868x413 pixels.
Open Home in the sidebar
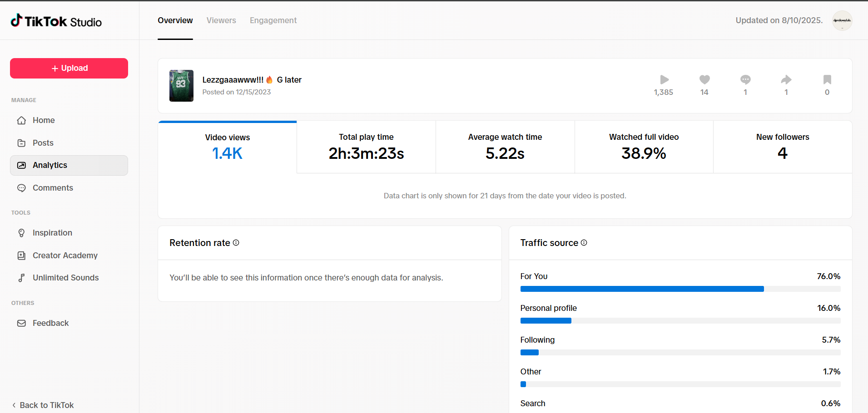[x=44, y=120]
